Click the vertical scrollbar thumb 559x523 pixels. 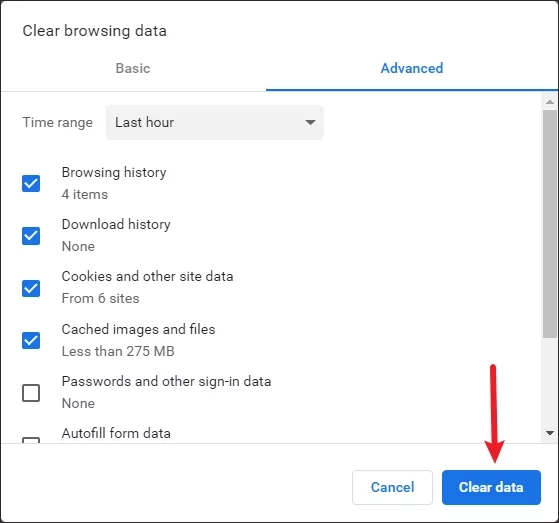550,224
